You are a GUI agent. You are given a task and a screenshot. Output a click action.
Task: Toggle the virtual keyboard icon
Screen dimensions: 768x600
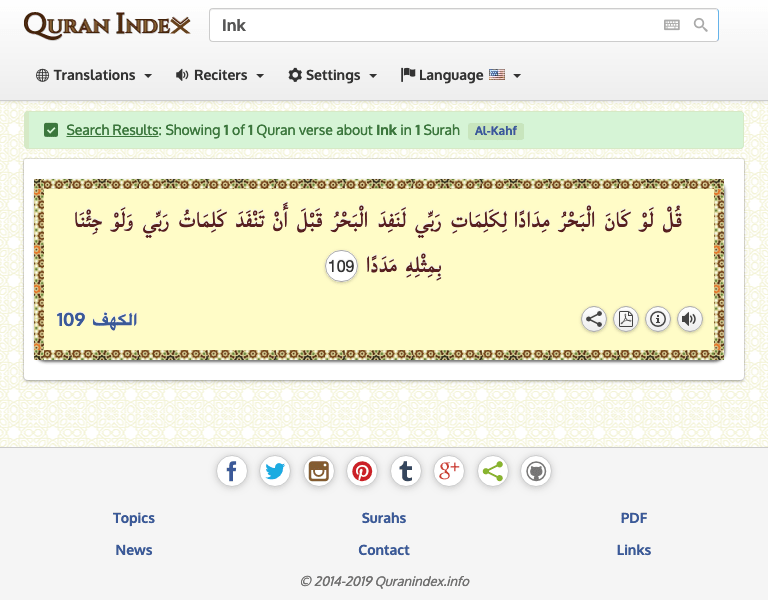coord(672,25)
